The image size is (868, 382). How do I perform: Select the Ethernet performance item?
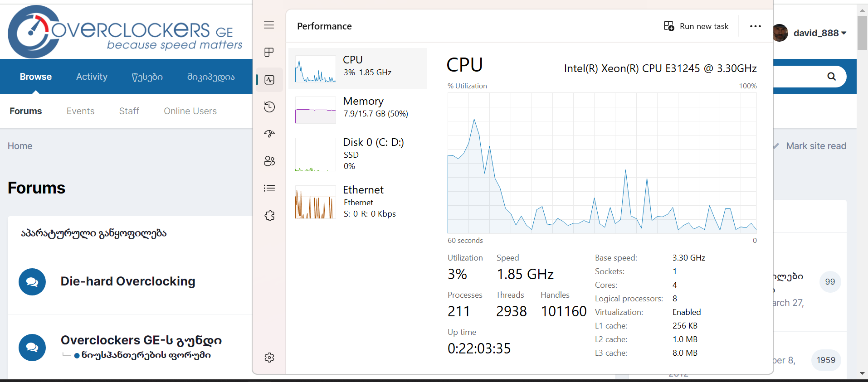pos(357,202)
